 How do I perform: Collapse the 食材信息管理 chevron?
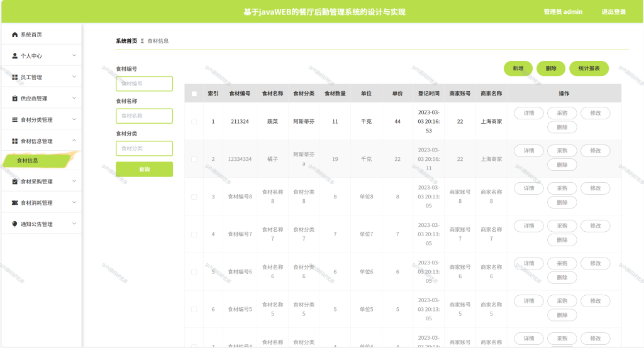(x=74, y=141)
